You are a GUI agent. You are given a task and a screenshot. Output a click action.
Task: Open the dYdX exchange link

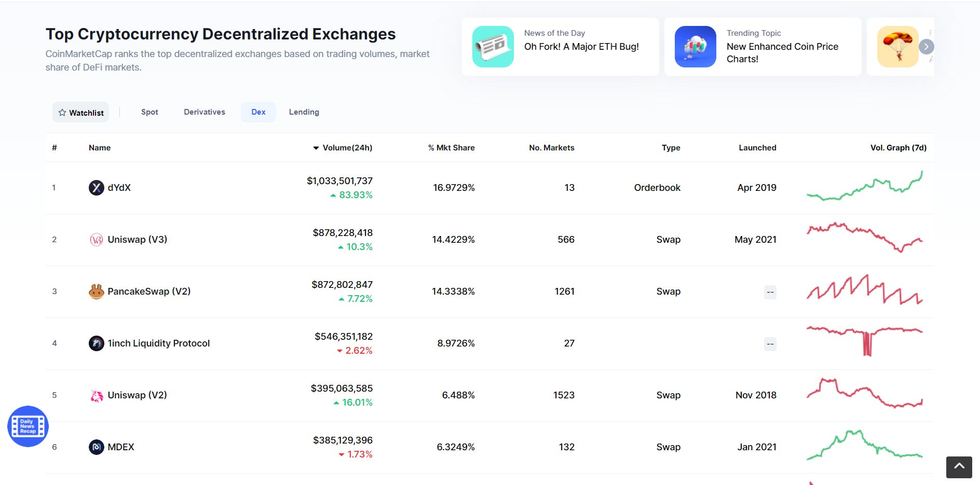click(119, 188)
